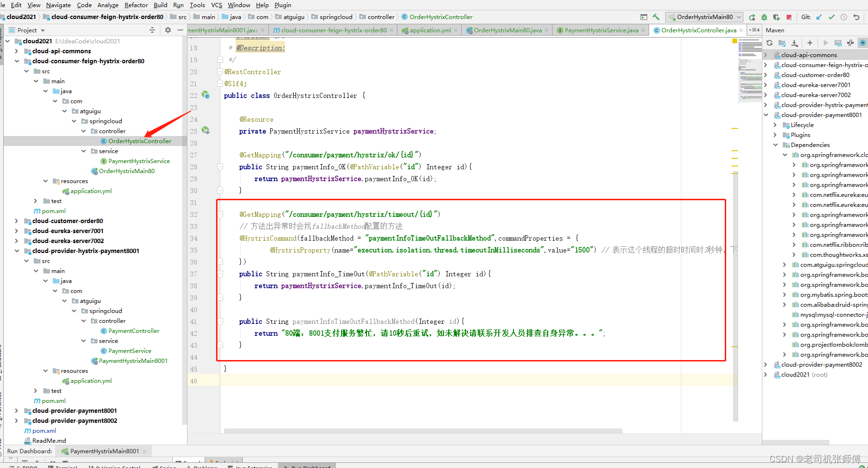Screen dimensions: 868x468
Task: Click the autowired gutter icon on line 25
Action: pos(206,130)
